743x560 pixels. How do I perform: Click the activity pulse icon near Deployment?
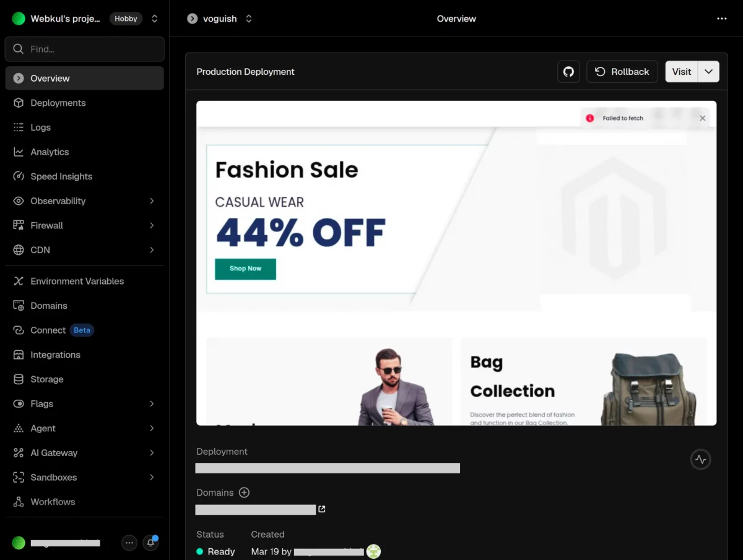pyautogui.click(x=700, y=459)
